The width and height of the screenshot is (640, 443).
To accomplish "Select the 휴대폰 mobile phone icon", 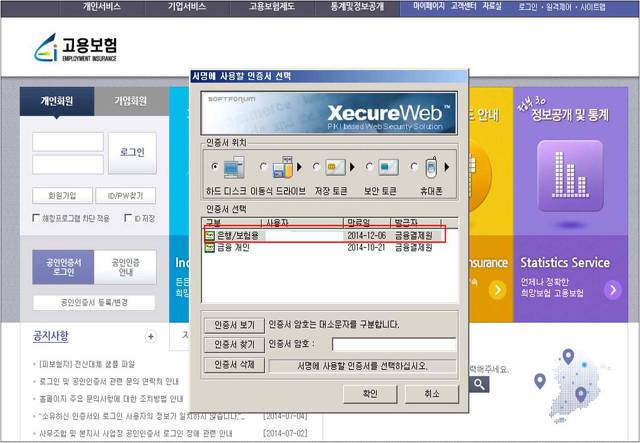I will point(431,167).
